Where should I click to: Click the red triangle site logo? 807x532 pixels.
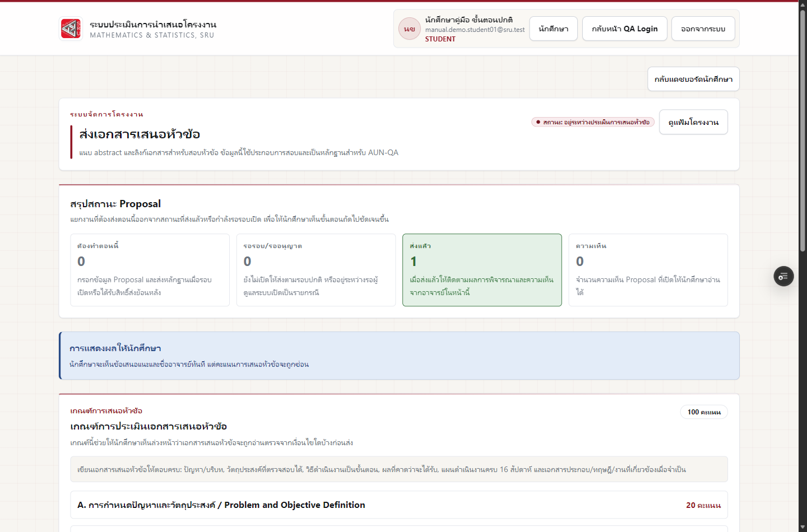click(71, 29)
